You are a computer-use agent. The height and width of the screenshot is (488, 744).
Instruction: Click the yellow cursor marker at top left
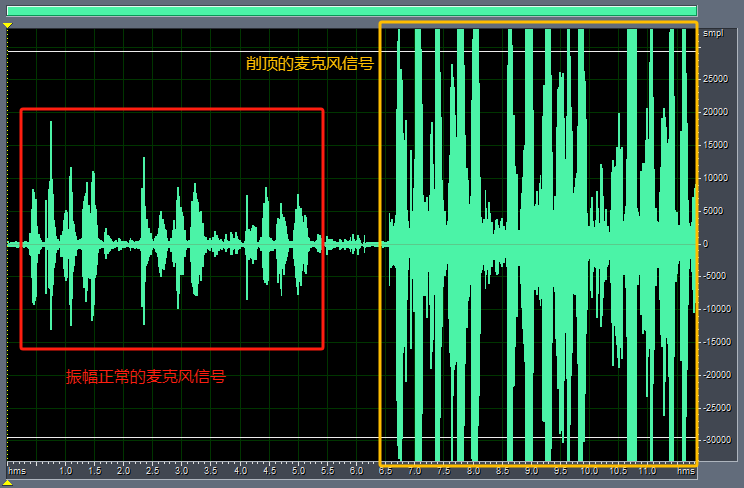pos(7,24)
